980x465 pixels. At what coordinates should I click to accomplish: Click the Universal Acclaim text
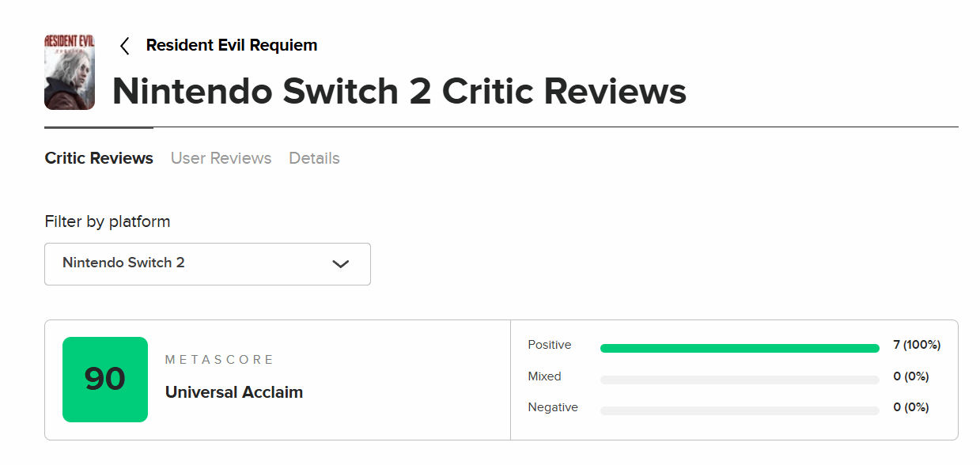point(234,392)
